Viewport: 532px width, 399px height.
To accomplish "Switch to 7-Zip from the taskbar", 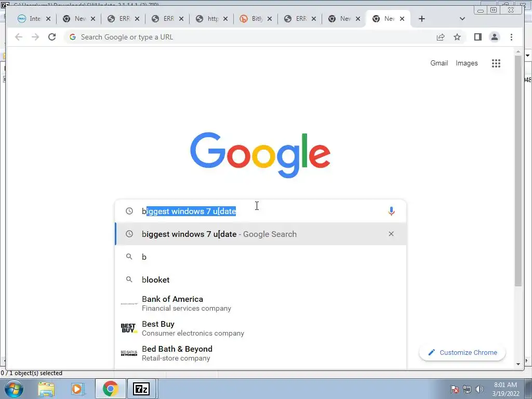I will pyautogui.click(x=141, y=389).
